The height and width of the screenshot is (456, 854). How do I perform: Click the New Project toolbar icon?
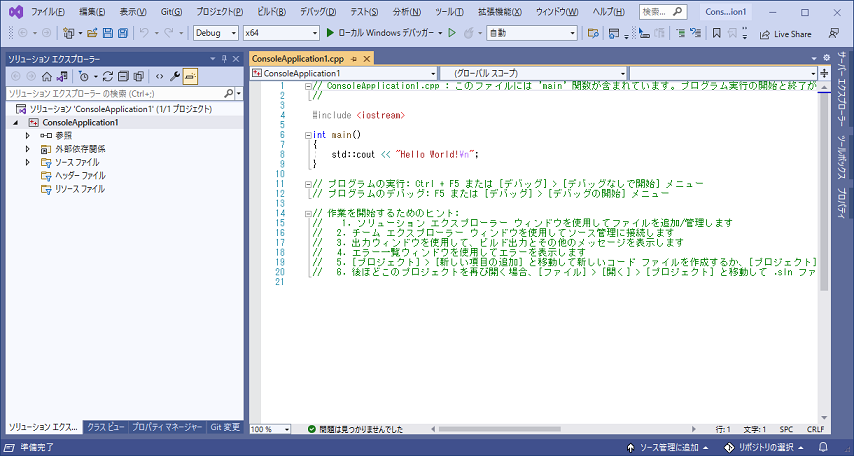(69, 33)
